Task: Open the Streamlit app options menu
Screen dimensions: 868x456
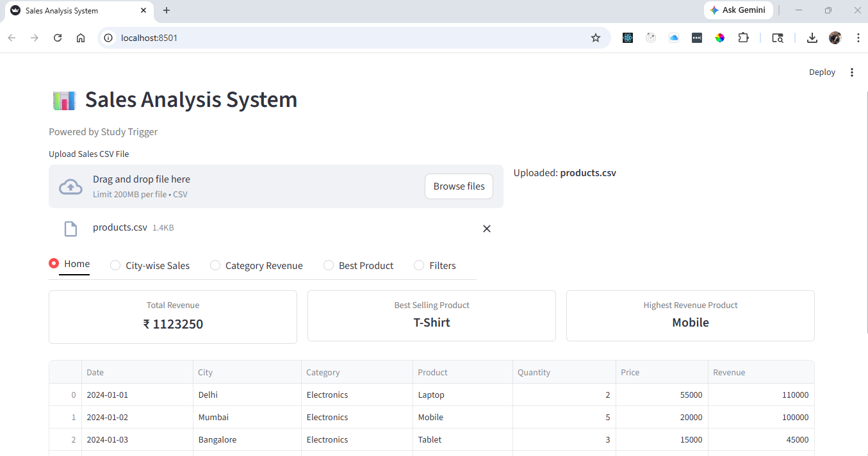Action: (852, 72)
